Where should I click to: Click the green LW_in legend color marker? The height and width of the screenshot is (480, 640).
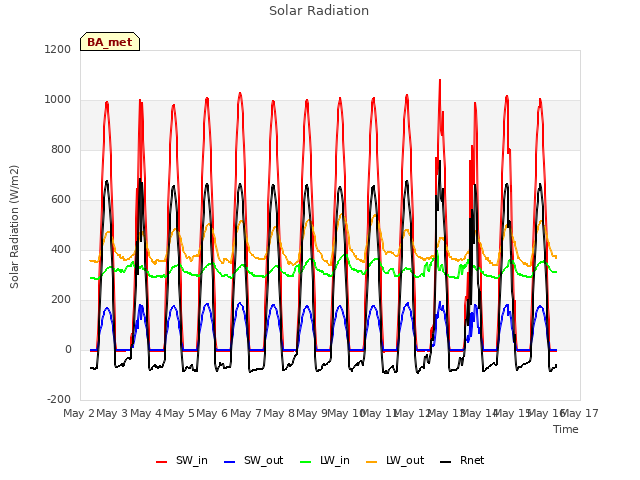(x=306, y=462)
